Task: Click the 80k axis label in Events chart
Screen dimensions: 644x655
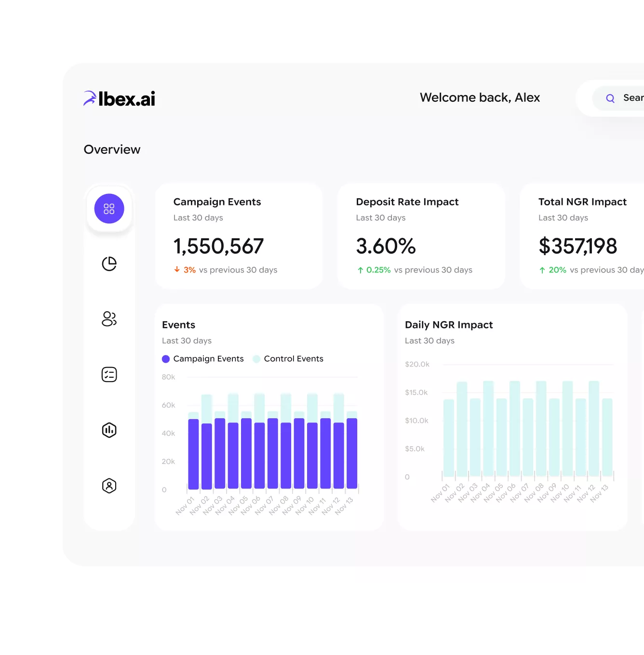Action: point(168,377)
